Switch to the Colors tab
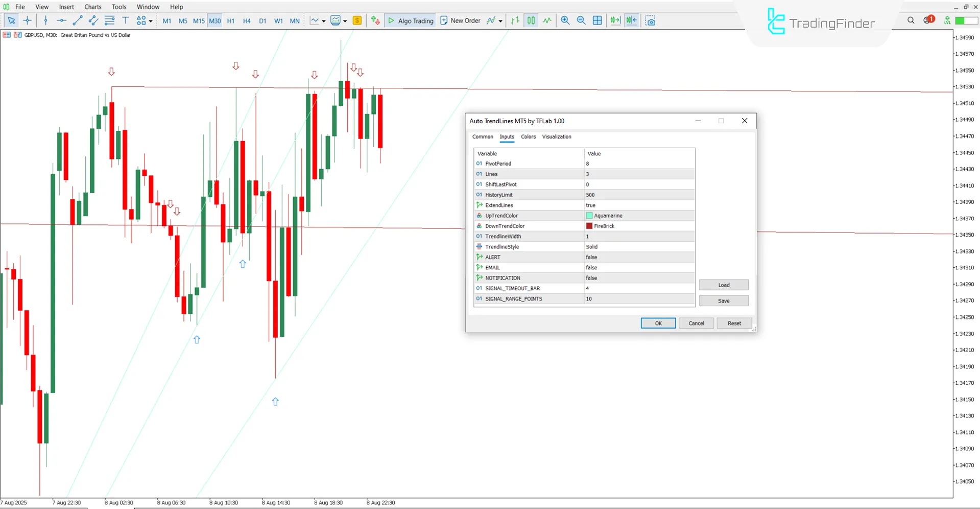The image size is (980, 509). click(528, 137)
